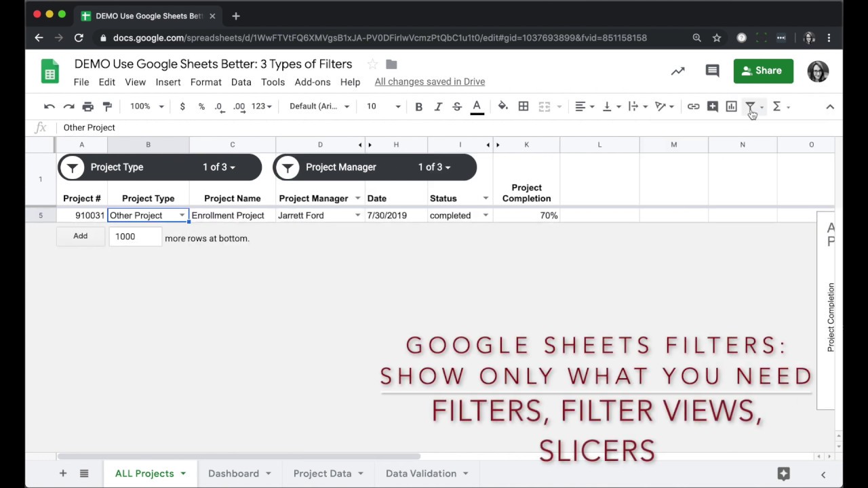868x488 pixels.
Task: Open the Functions sigma menu
Action: pyautogui.click(x=777, y=106)
